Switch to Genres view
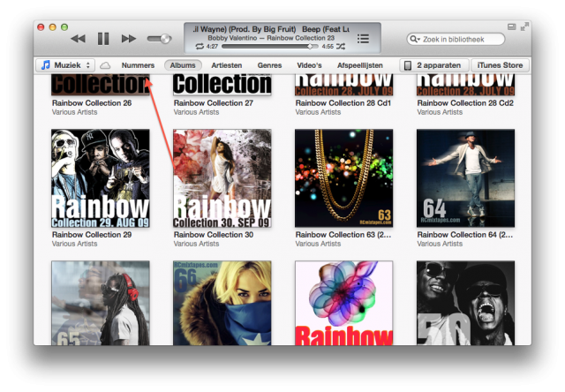 269,65
